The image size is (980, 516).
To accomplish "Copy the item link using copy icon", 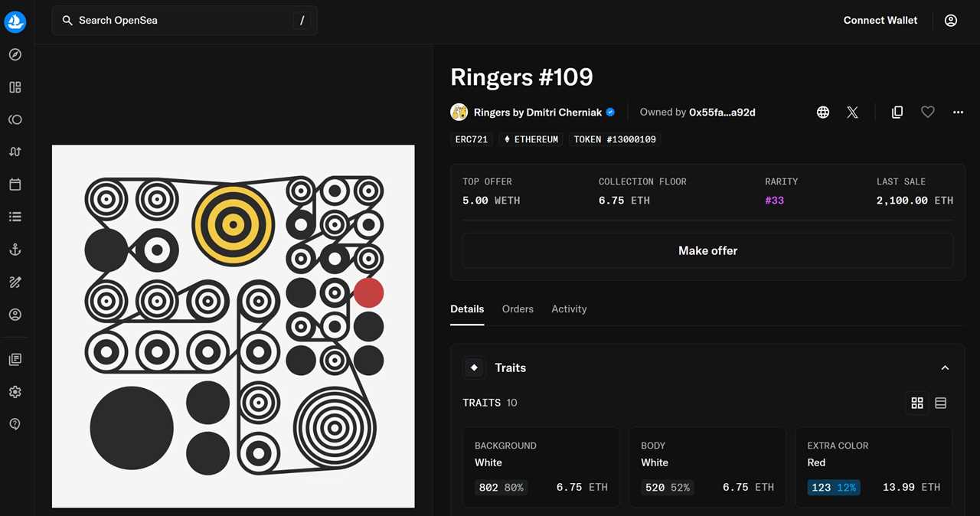I will click(x=897, y=112).
